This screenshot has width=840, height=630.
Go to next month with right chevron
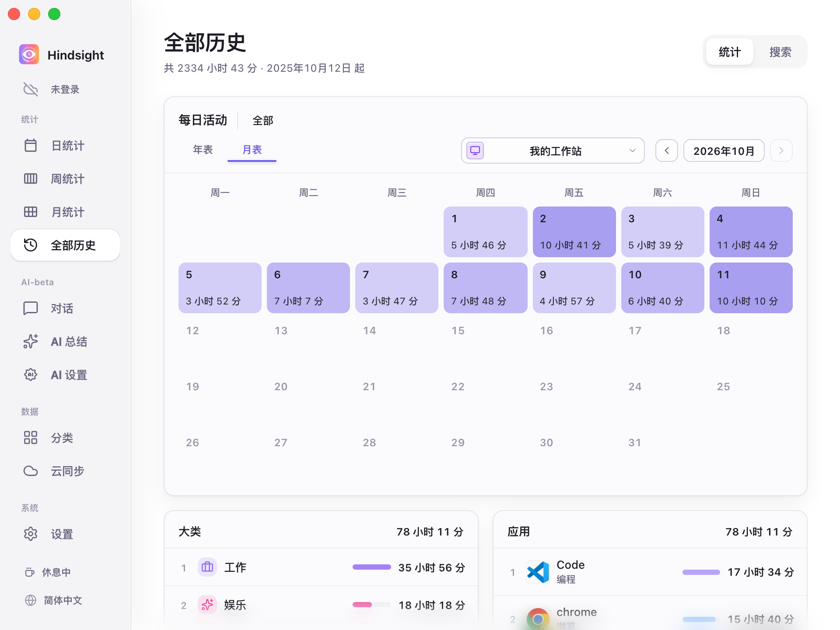pyautogui.click(x=781, y=151)
